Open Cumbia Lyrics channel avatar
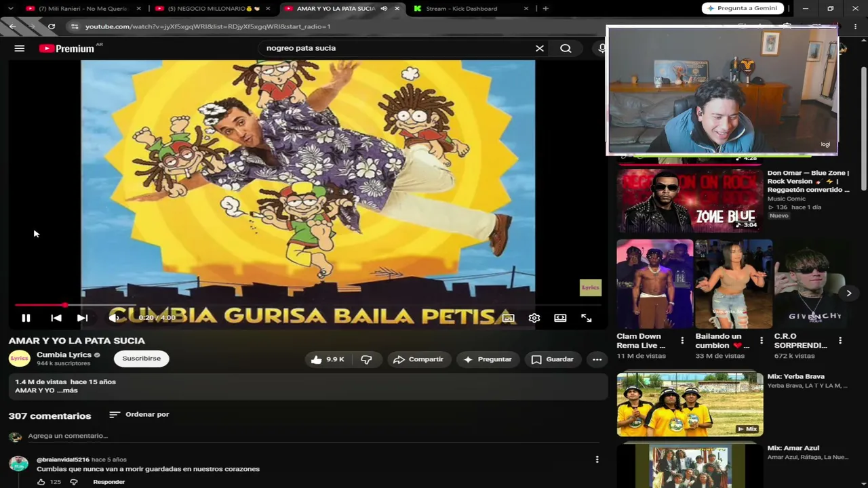The image size is (868, 488). point(19,359)
